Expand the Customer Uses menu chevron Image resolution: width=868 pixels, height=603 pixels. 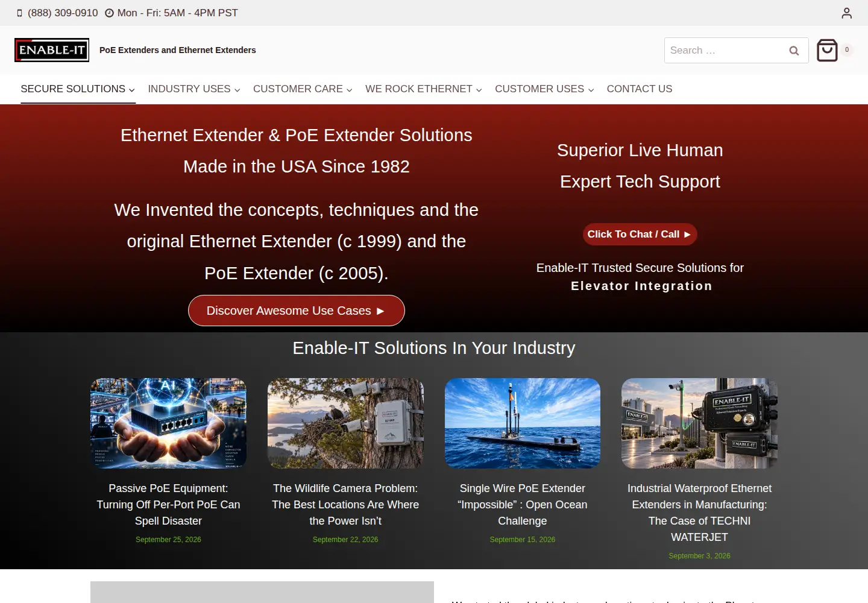pos(591,90)
